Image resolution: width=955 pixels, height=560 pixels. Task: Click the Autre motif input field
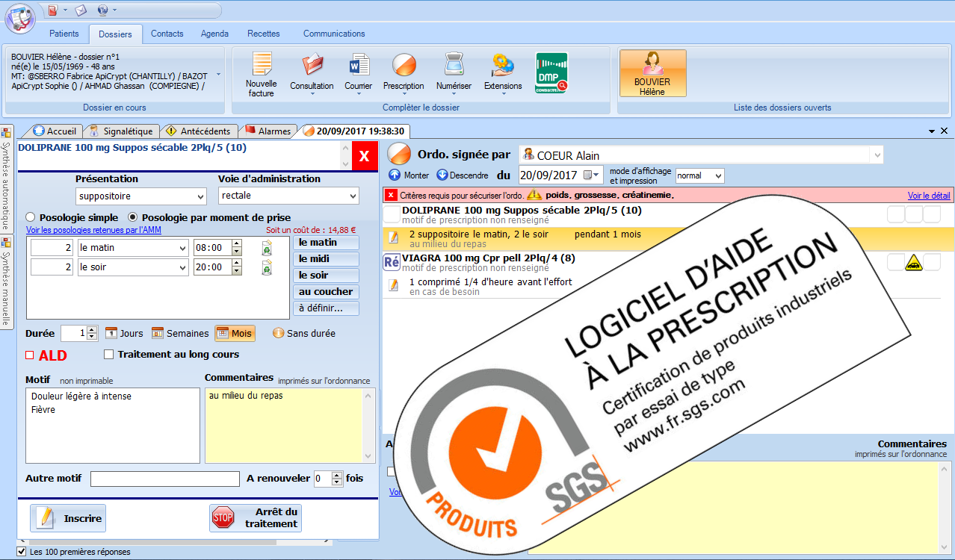[165, 479]
